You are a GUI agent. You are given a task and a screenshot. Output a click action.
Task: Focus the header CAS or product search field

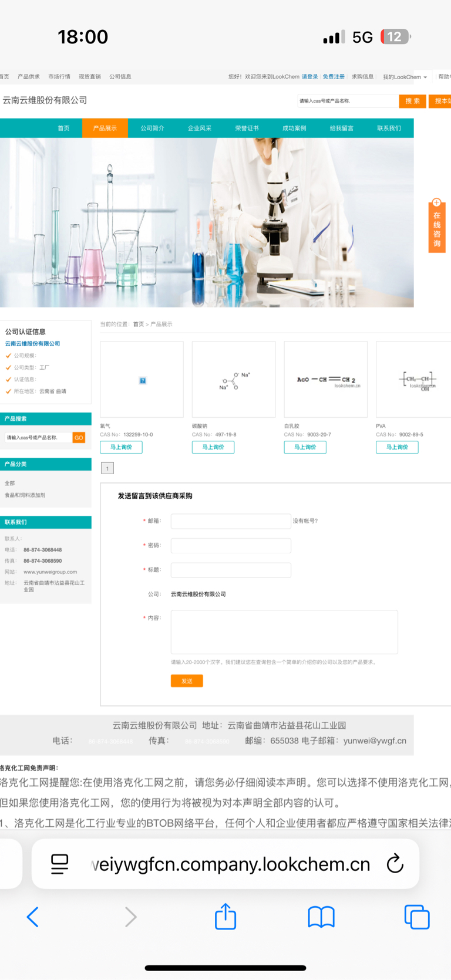point(348,101)
